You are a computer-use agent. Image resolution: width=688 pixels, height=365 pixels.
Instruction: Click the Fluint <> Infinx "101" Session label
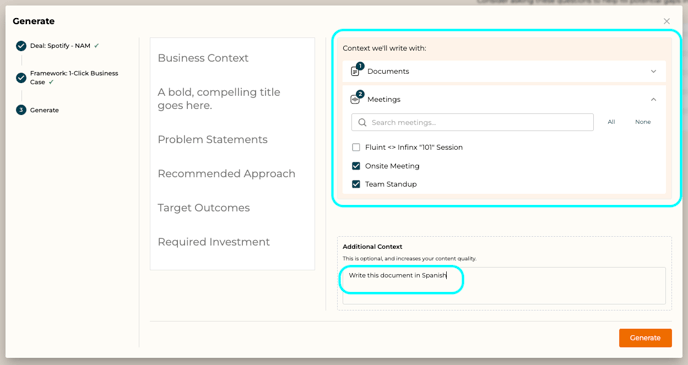(x=414, y=147)
